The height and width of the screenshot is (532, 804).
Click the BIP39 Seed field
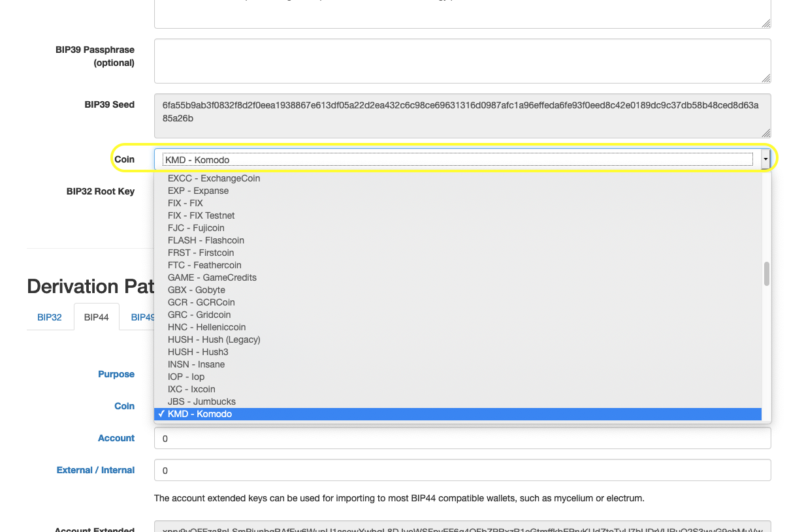462,116
